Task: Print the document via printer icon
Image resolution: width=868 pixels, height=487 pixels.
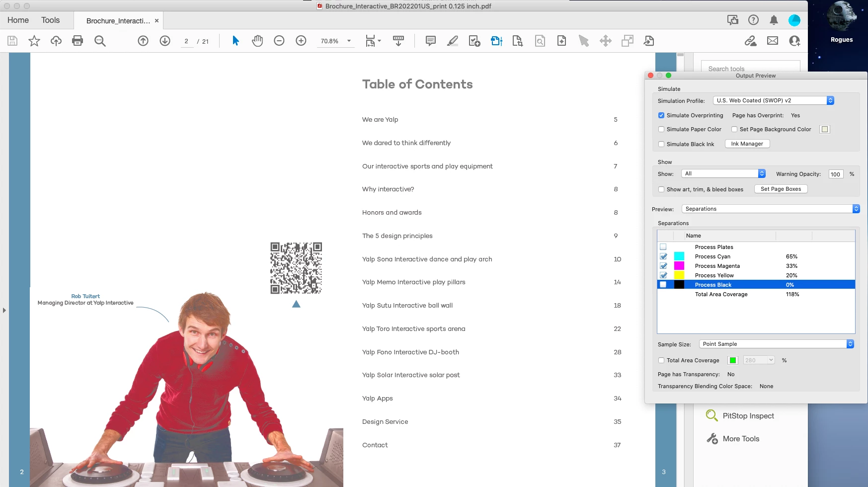Action: click(78, 41)
